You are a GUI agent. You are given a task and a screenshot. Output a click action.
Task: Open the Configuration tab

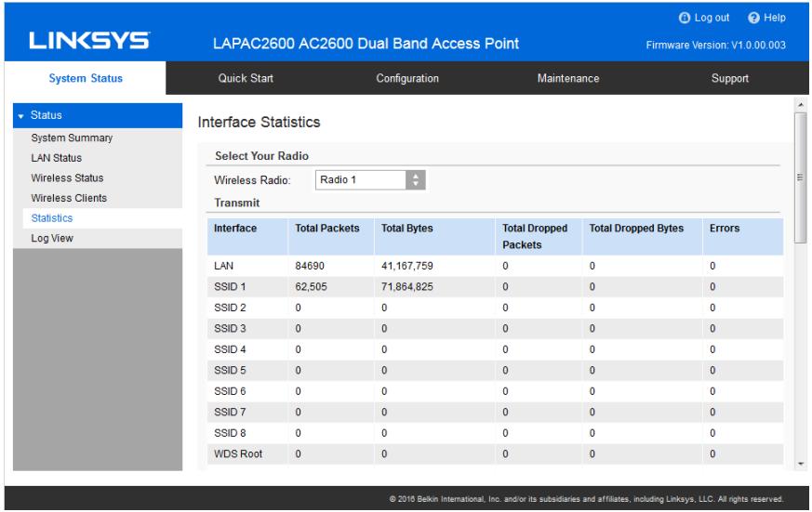tap(407, 78)
